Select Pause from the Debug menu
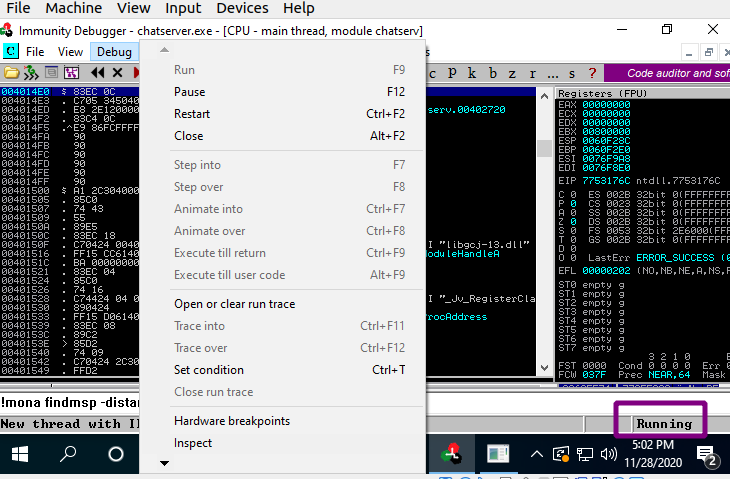730x479 pixels. pyautogui.click(x=189, y=92)
